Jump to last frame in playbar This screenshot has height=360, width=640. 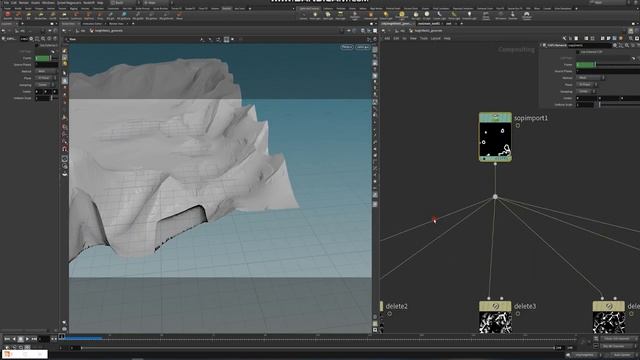click(34, 339)
